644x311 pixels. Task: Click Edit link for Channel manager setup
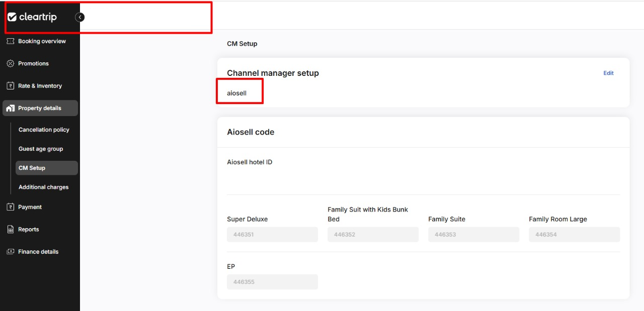[608, 73]
